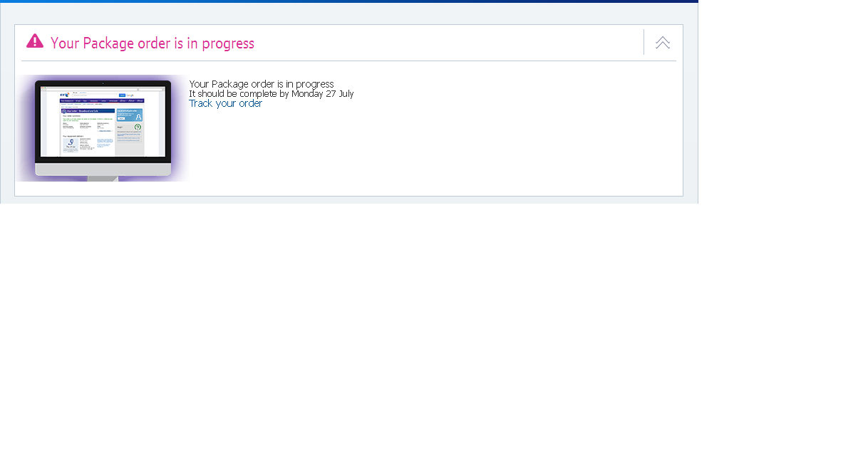
Task: Click the person icon in the monitor image
Action: [x=138, y=116]
